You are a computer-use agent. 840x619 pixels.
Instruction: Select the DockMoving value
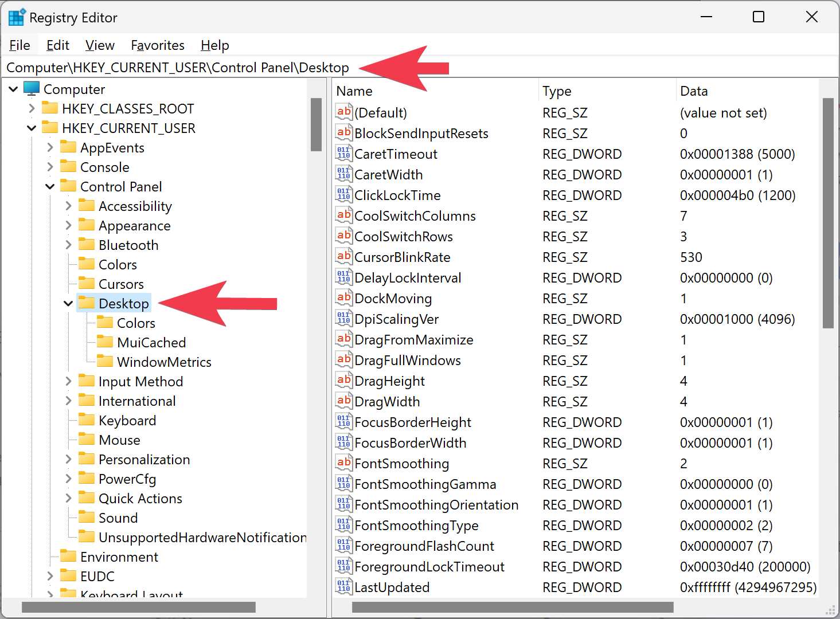tap(393, 299)
